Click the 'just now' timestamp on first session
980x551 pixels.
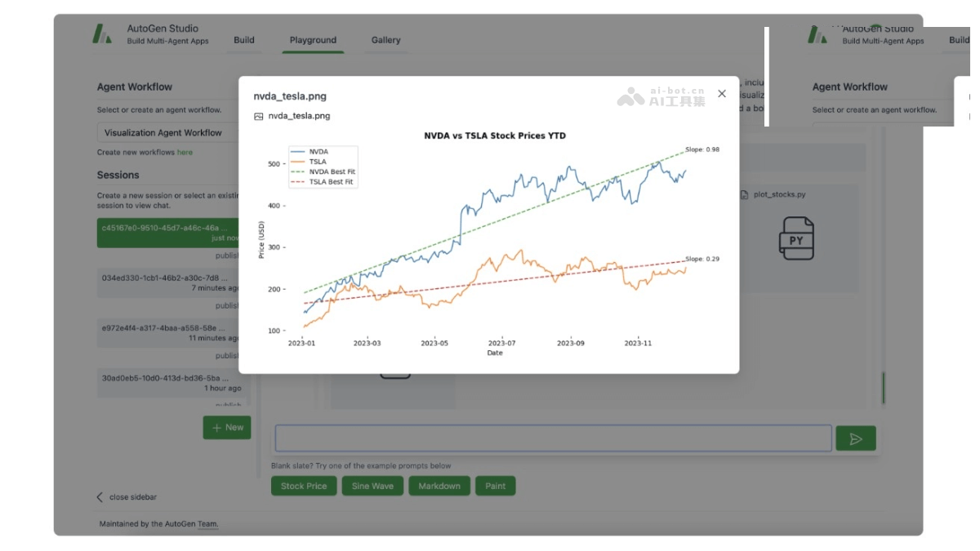click(225, 238)
